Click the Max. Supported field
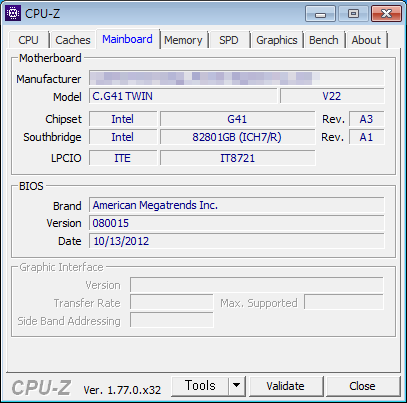Screen dimensions: 407x403 click(344, 303)
